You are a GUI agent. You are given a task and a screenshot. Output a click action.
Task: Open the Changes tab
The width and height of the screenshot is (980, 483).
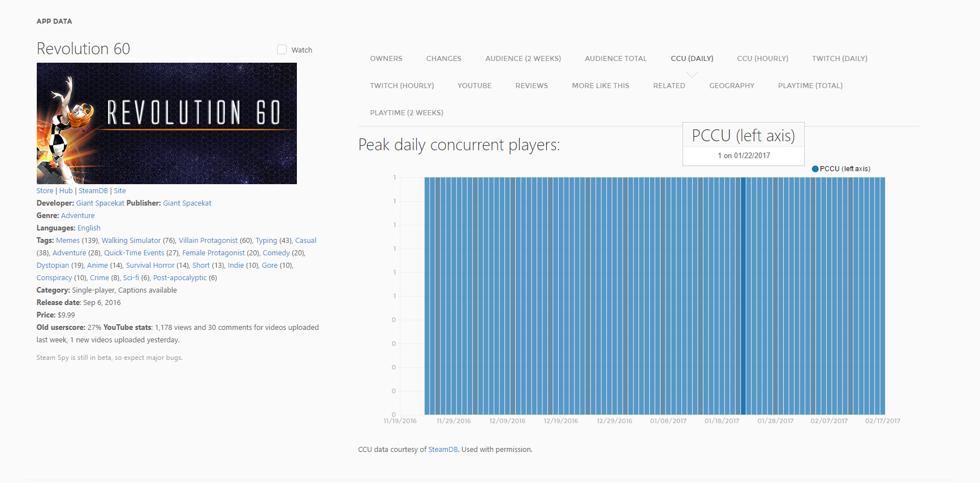(x=444, y=59)
